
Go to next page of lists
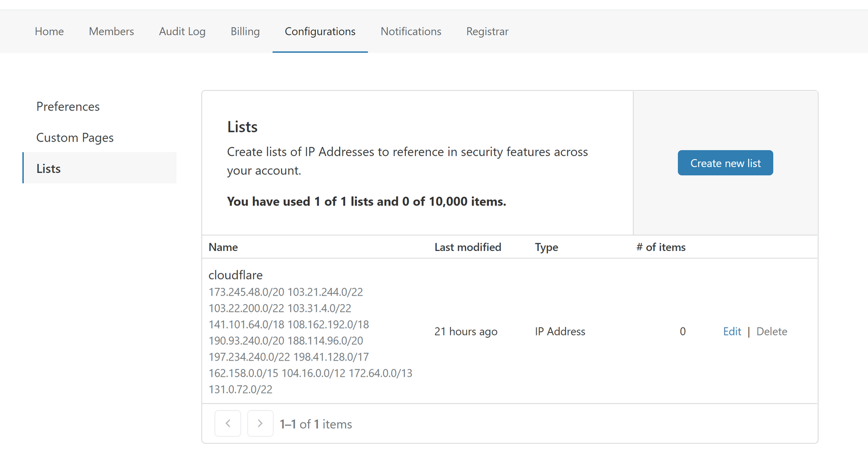(x=260, y=423)
